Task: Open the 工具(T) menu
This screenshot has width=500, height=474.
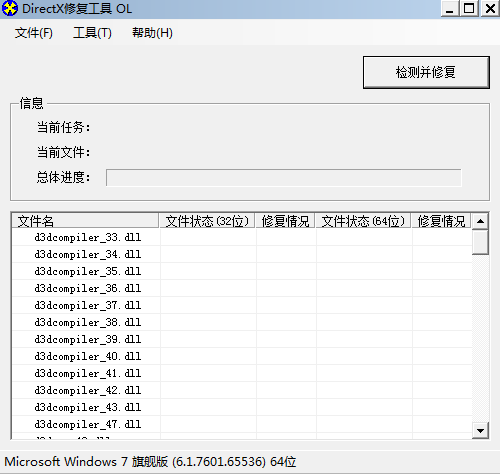Action: pyautogui.click(x=92, y=33)
